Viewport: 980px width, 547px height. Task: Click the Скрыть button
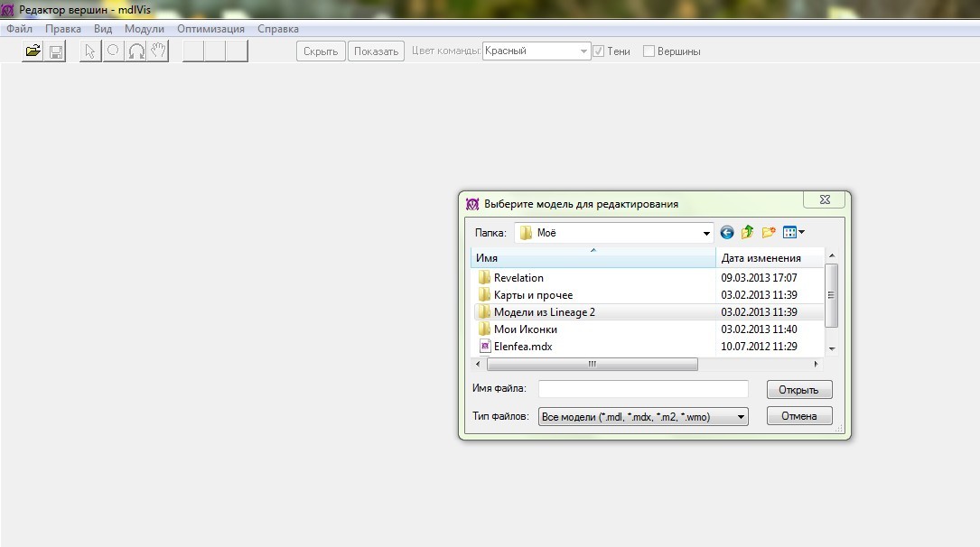tap(321, 51)
